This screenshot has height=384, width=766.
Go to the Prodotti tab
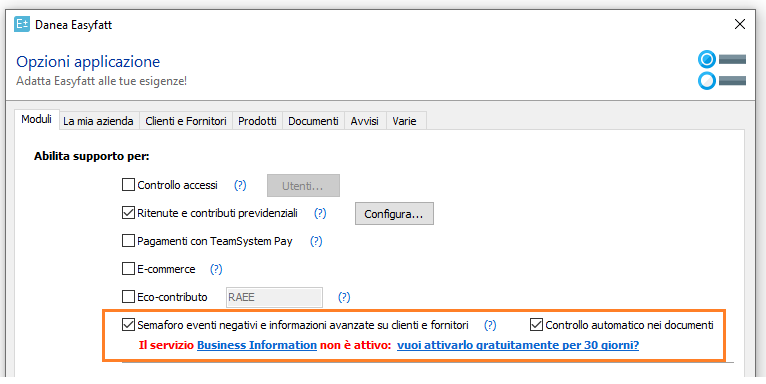tap(257, 121)
